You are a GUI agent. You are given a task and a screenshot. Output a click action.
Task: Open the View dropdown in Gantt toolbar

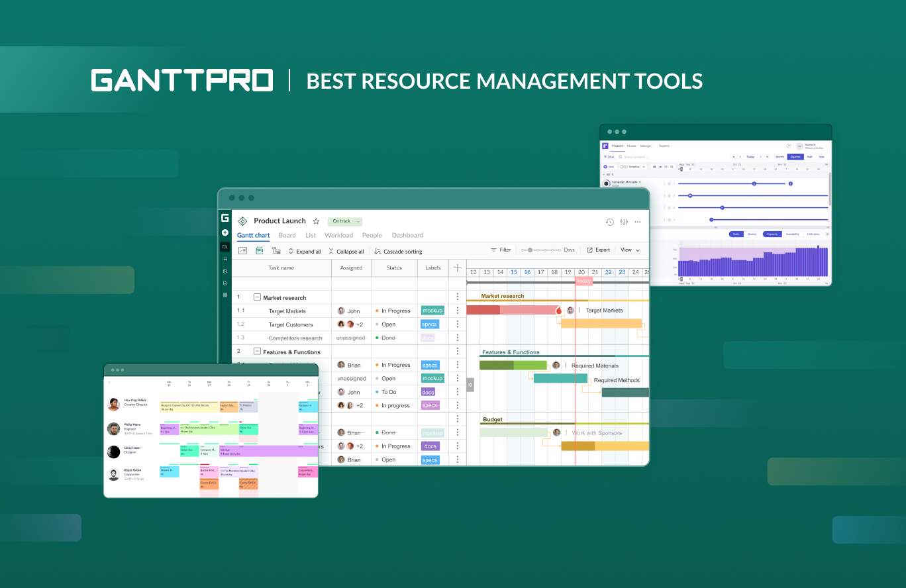630,250
